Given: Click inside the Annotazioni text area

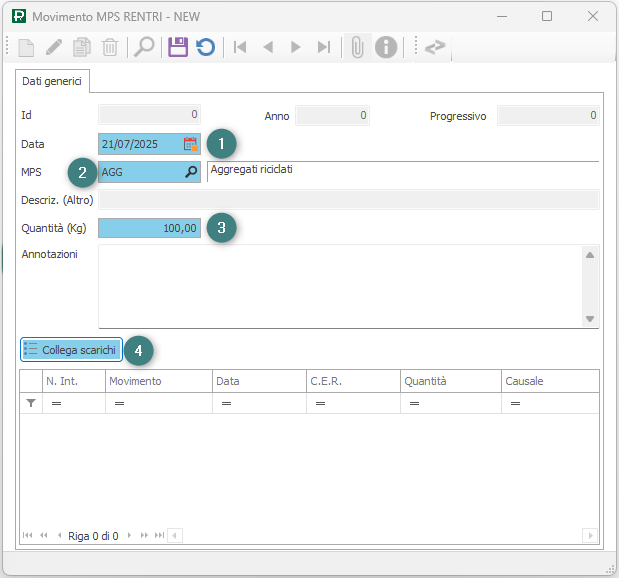Looking at the screenshot, I should pyautogui.click(x=340, y=285).
